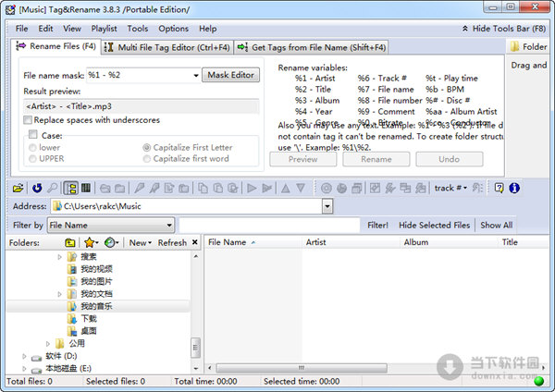Image resolution: width=555 pixels, height=392 pixels.
Task: Click the folder tree vertical scrollbar thumb
Action: point(195,348)
